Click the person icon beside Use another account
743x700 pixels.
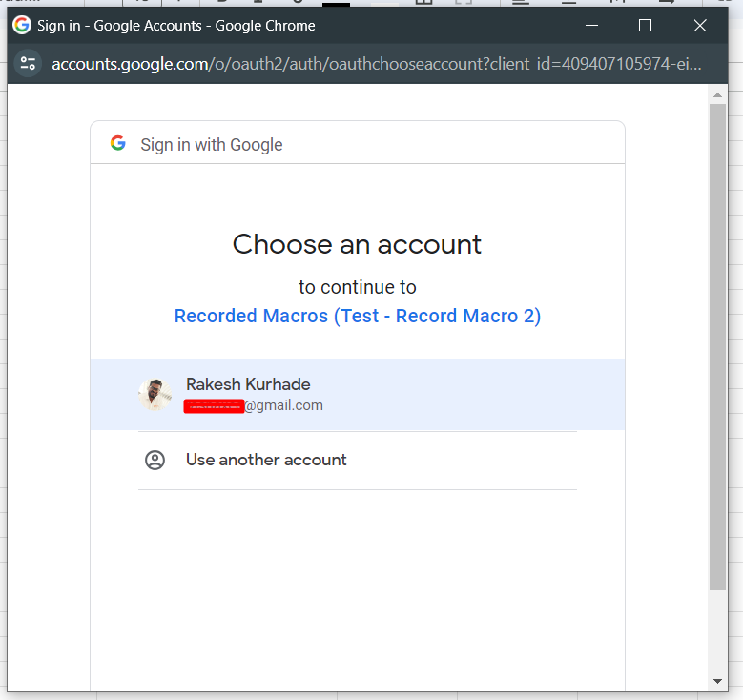click(x=155, y=461)
